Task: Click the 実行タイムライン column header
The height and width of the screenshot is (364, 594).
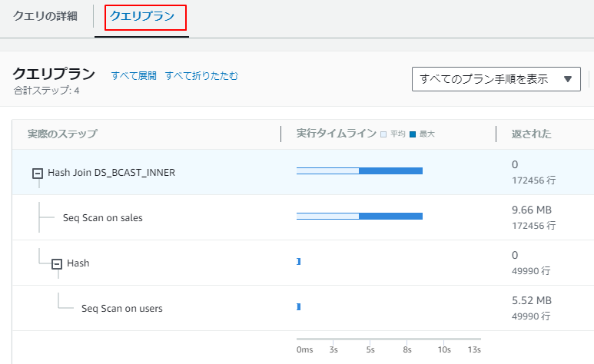Action: pos(337,134)
